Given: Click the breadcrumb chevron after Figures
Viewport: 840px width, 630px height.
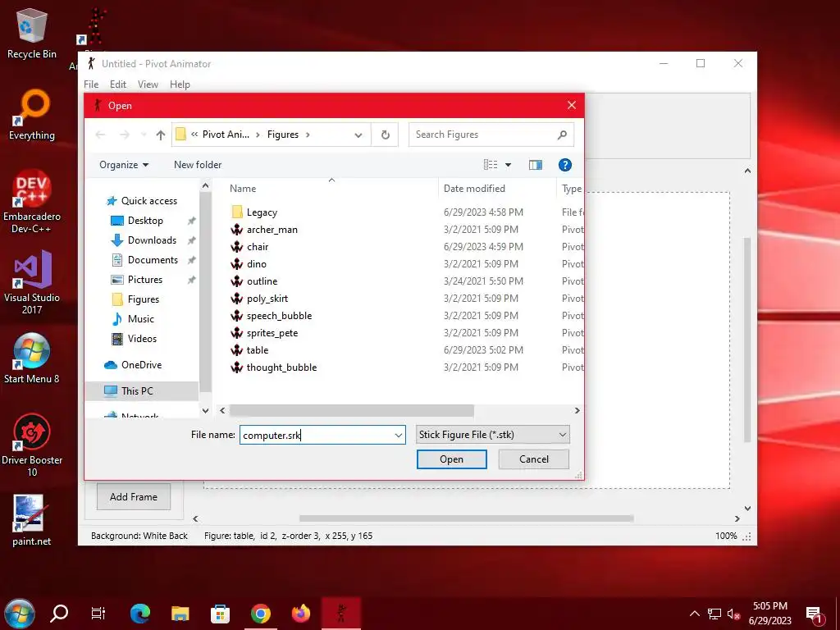Looking at the screenshot, I should [308, 135].
